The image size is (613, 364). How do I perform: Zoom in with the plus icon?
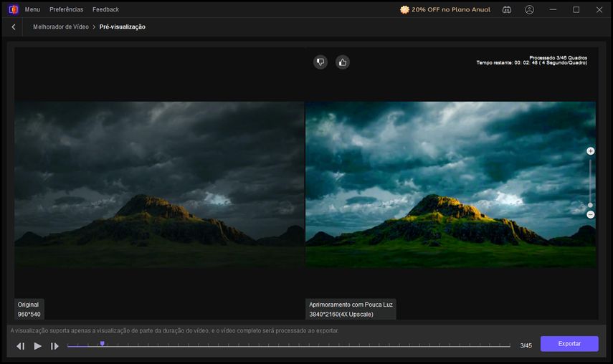[590, 151]
